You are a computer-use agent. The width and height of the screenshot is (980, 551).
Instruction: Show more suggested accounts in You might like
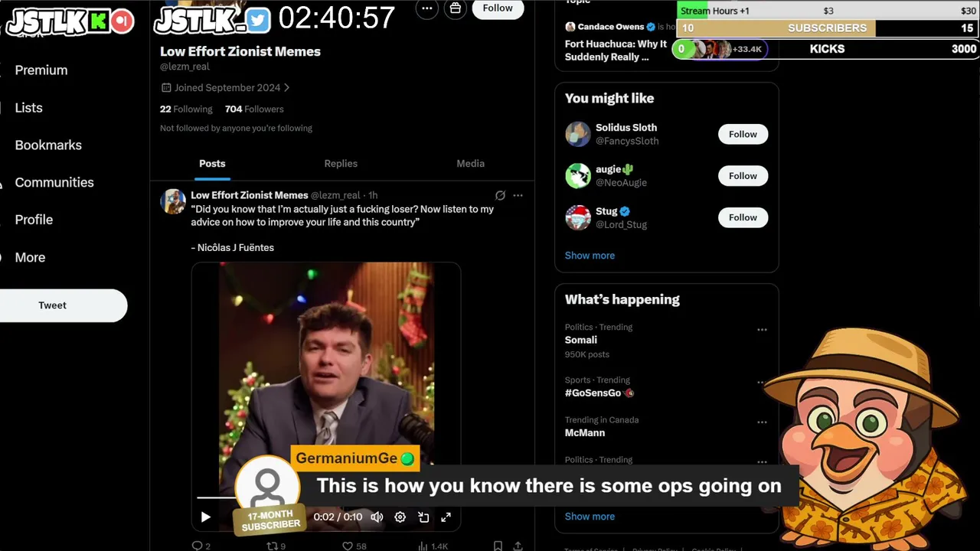coord(590,256)
